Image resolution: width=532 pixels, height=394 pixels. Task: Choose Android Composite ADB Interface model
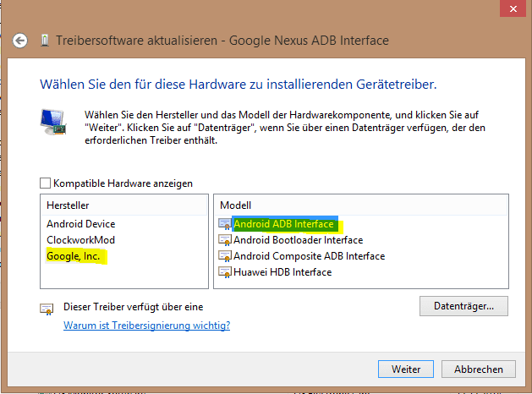tap(309, 256)
